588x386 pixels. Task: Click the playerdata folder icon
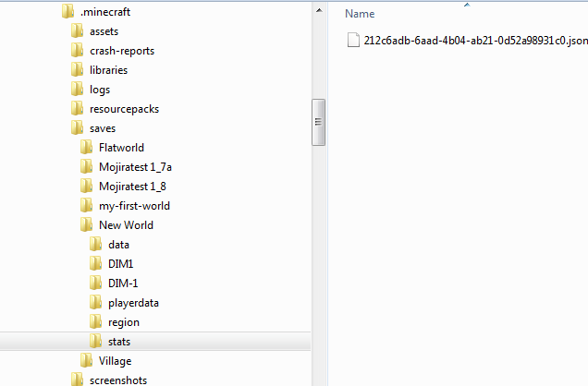tap(96, 303)
